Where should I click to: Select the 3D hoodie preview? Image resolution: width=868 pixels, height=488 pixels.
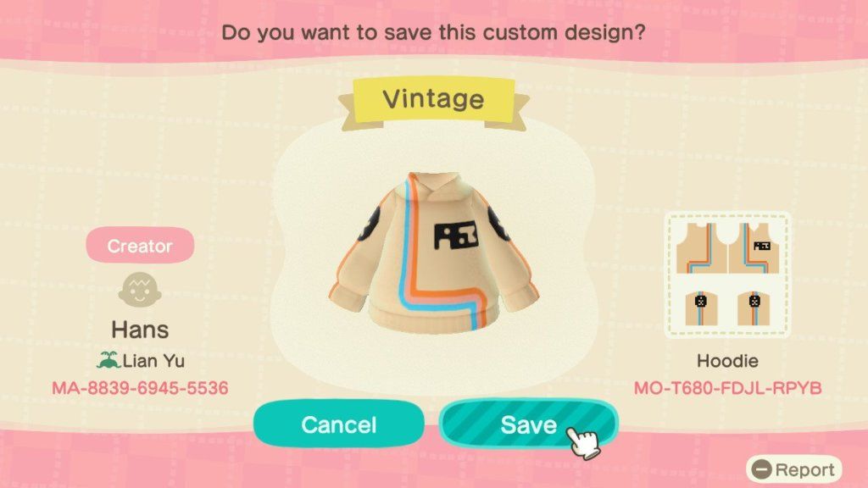click(x=434, y=253)
